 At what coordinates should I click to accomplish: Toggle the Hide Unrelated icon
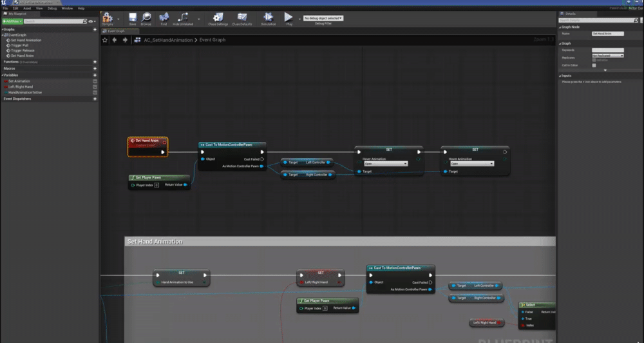click(x=183, y=17)
